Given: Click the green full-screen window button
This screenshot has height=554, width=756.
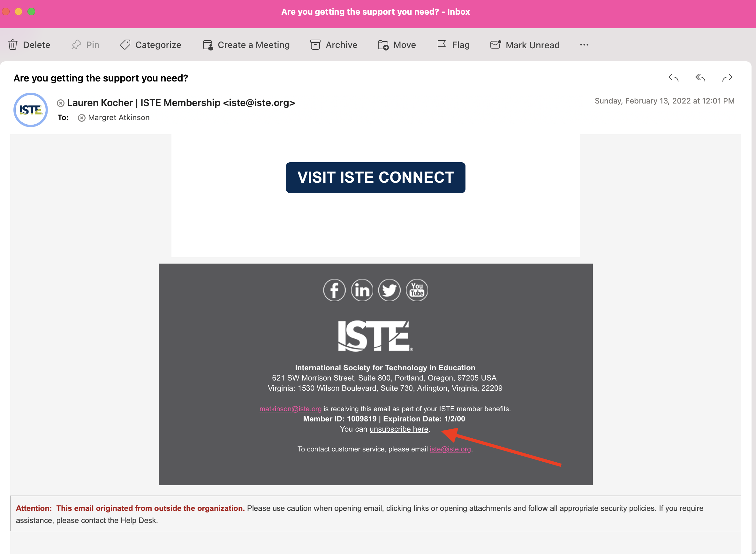Looking at the screenshot, I should pos(31,12).
